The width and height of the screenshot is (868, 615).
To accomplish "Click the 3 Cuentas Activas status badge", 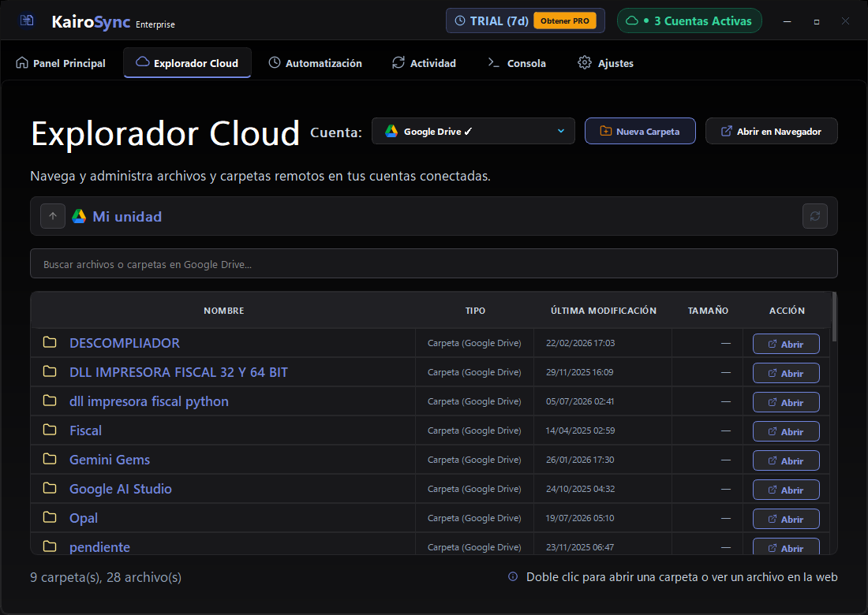I will point(689,21).
